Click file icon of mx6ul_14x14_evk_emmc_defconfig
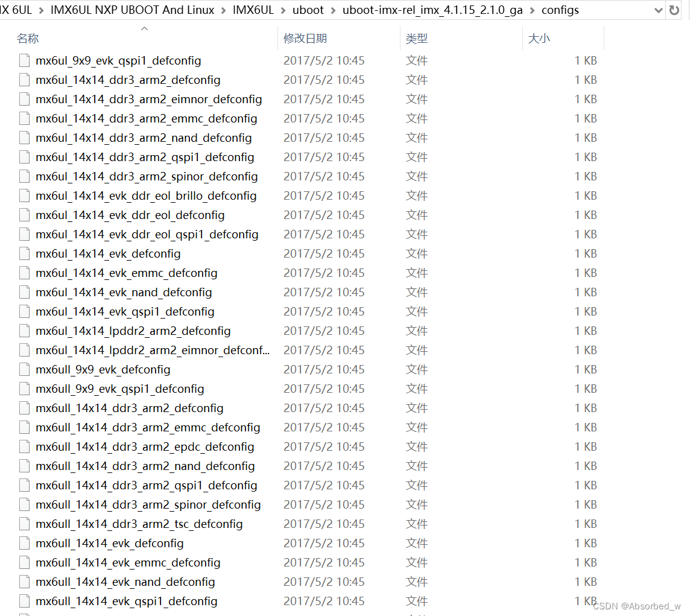The height and width of the screenshot is (616, 690). (25, 273)
